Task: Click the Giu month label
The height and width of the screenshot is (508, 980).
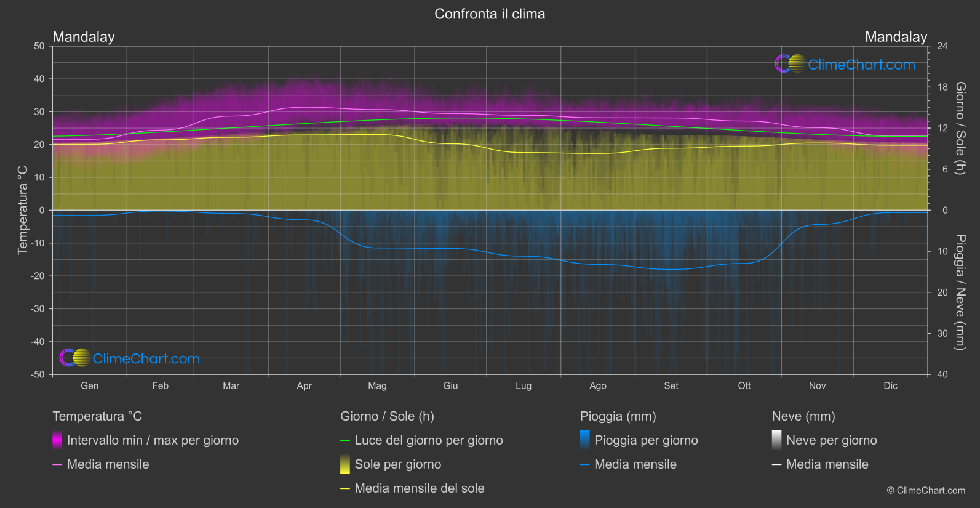Action: (450, 385)
